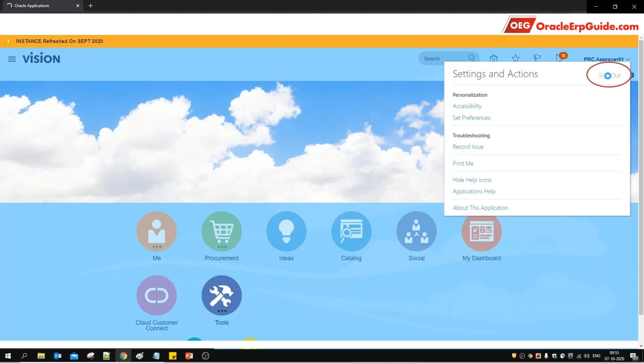
Task: Open the Procurement cart icon
Action: click(222, 231)
